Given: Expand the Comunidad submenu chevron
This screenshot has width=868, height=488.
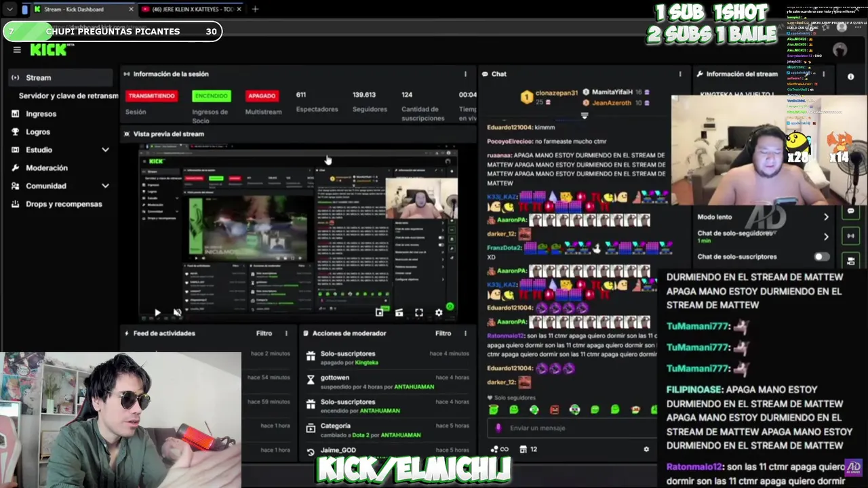Looking at the screenshot, I should tap(105, 186).
